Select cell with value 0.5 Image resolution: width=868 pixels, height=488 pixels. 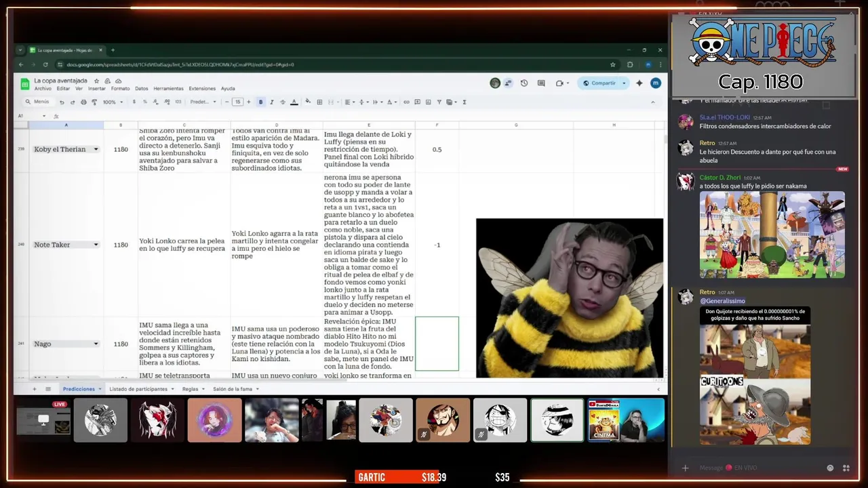(437, 149)
